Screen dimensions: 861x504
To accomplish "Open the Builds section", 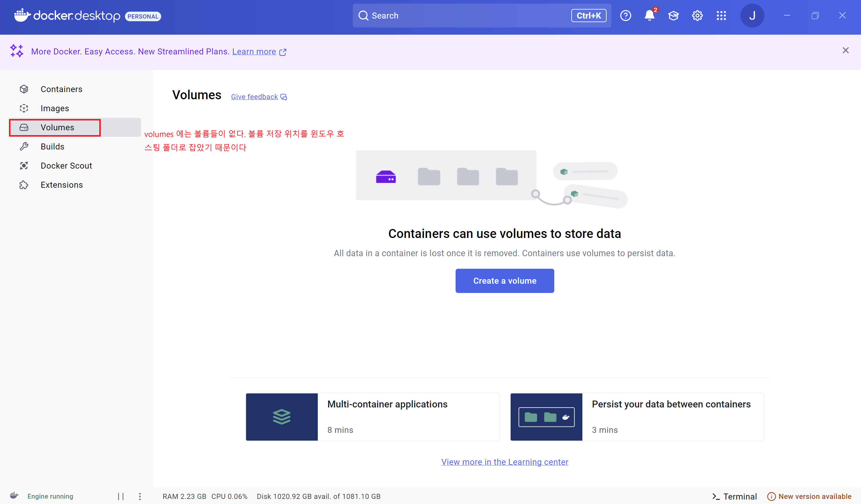I will (x=52, y=146).
